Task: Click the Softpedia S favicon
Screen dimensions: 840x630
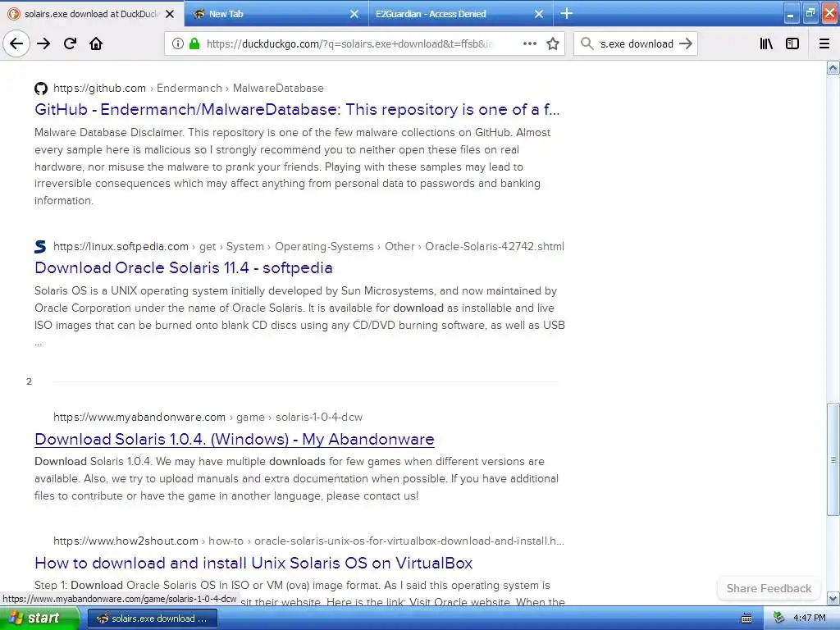Action: pos(40,246)
